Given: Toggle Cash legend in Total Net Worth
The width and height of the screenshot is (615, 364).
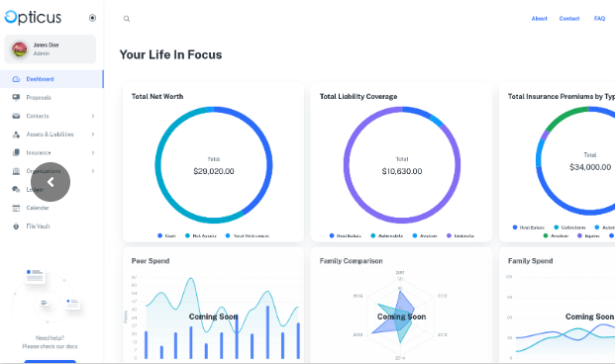Looking at the screenshot, I should (166, 235).
